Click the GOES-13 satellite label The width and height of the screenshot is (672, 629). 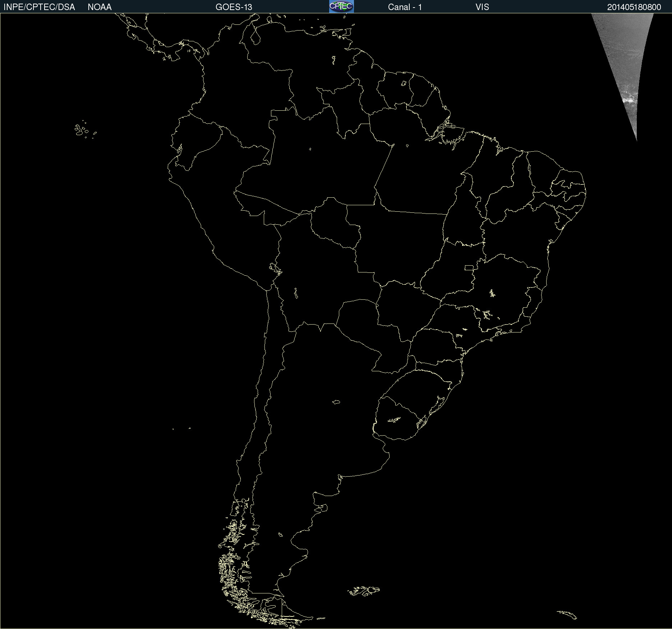tap(234, 7)
